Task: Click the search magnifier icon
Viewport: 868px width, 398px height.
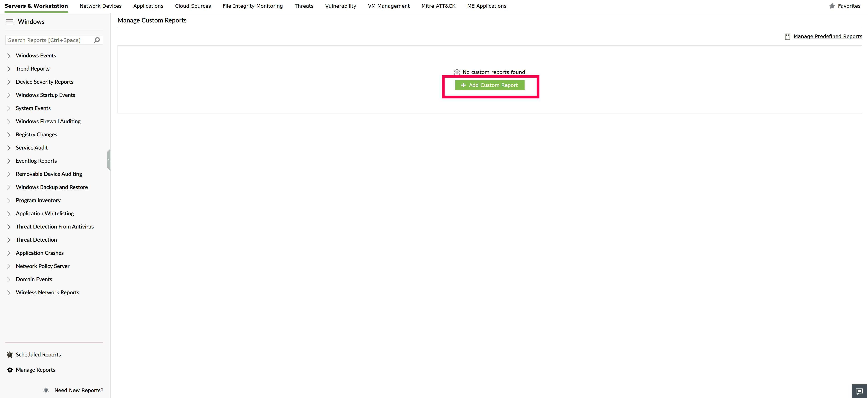Action: coord(97,40)
